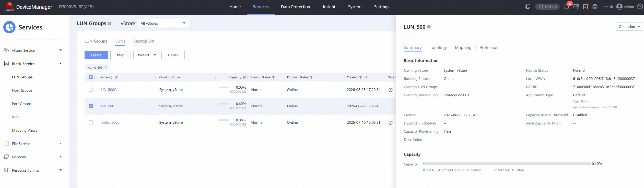The image size is (644, 188).
Task: Click the Create button
Action: (96, 55)
